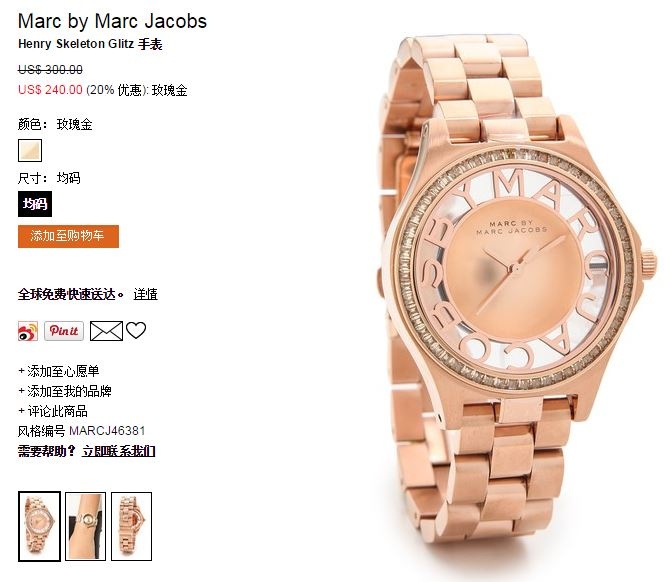Email this product via envelope icon
The width and height of the screenshot is (667, 582).
(x=106, y=331)
